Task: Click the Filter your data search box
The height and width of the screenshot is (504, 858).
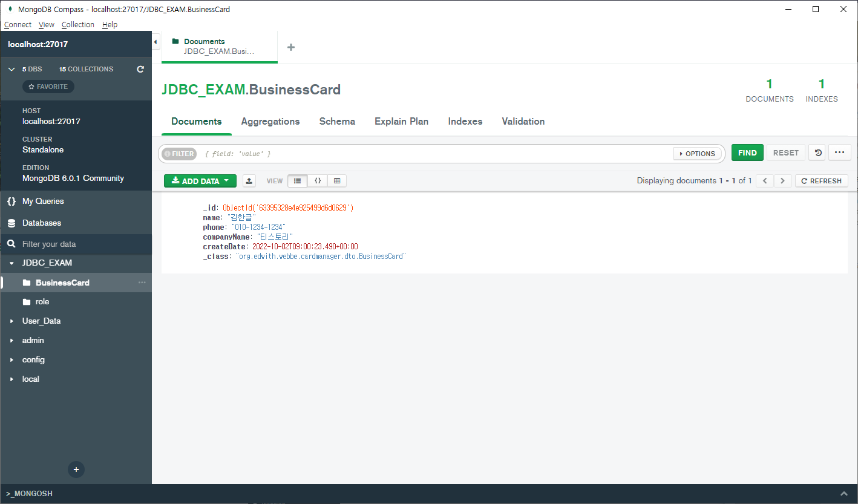Action: [76, 244]
